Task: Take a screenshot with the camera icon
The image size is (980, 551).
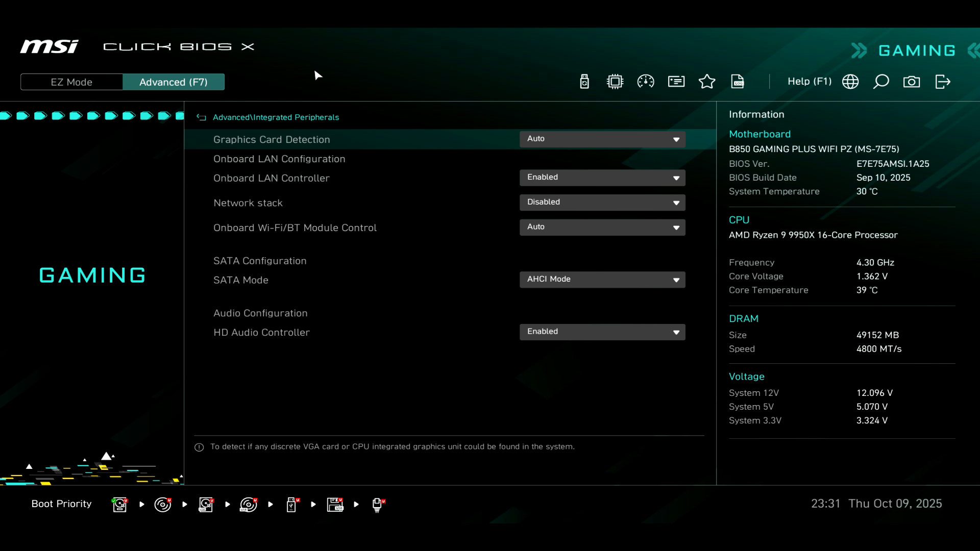Action: tap(912, 82)
